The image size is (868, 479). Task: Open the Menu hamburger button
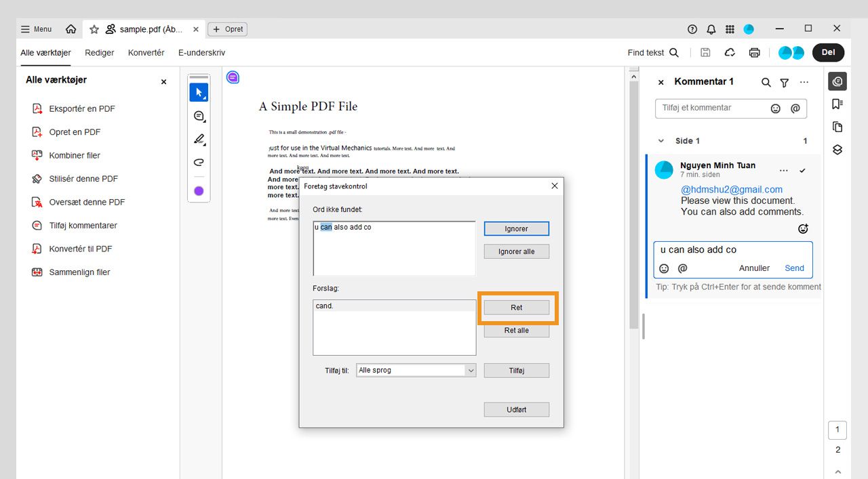(36, 29)
